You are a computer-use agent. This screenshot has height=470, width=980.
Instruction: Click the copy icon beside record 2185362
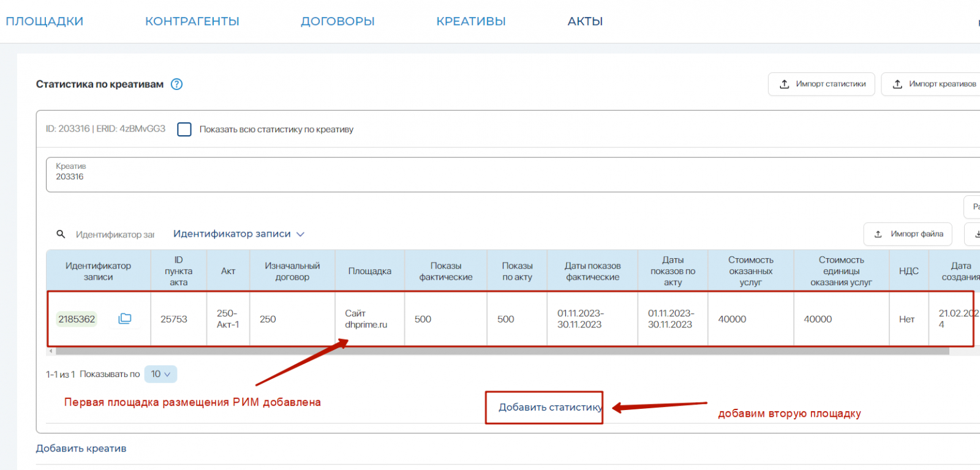click(125, 318)
